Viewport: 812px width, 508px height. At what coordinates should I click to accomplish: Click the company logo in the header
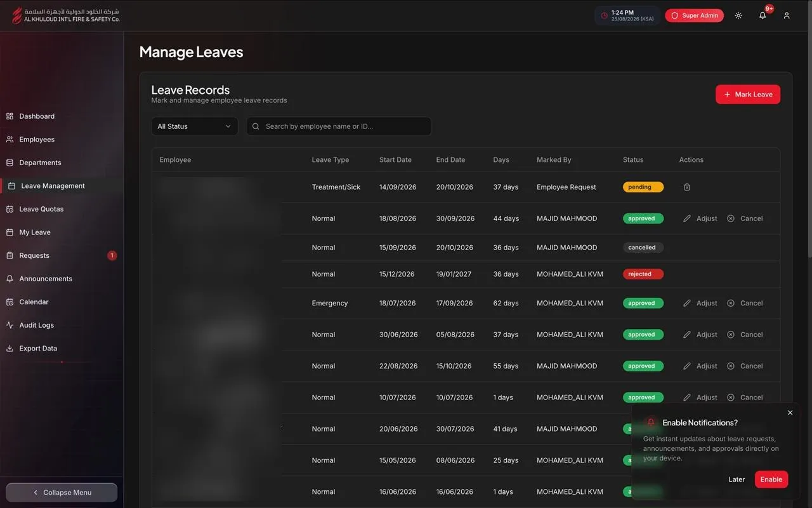coord(66,15)
